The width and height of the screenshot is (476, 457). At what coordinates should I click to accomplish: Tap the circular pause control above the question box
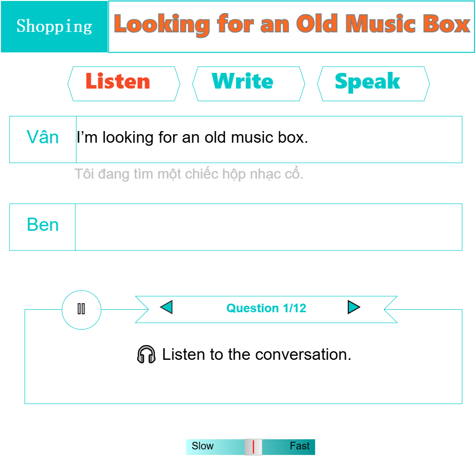click(x=81, y=310)
